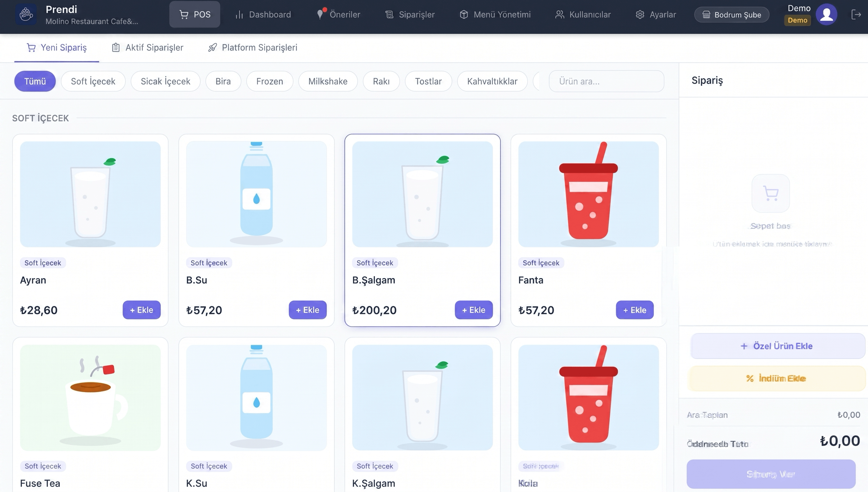This screenshot has width=868, height=492.
Task: Filter products by Tostlar
Action: [428, 81]
